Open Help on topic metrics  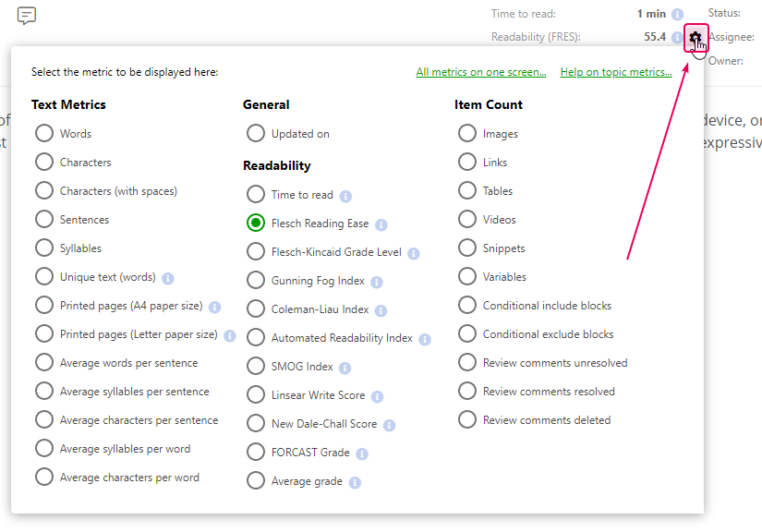pyautogui.click(x=616, y=71)
